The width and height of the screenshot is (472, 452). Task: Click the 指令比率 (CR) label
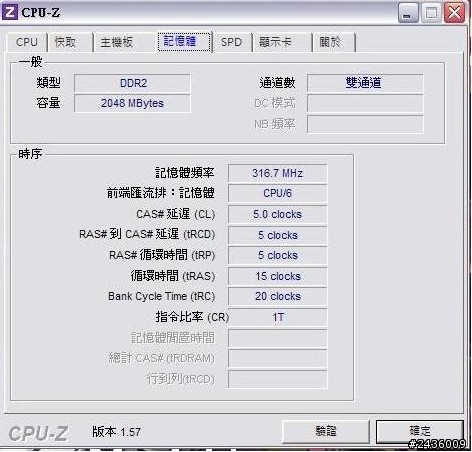(x=192, y=317)
